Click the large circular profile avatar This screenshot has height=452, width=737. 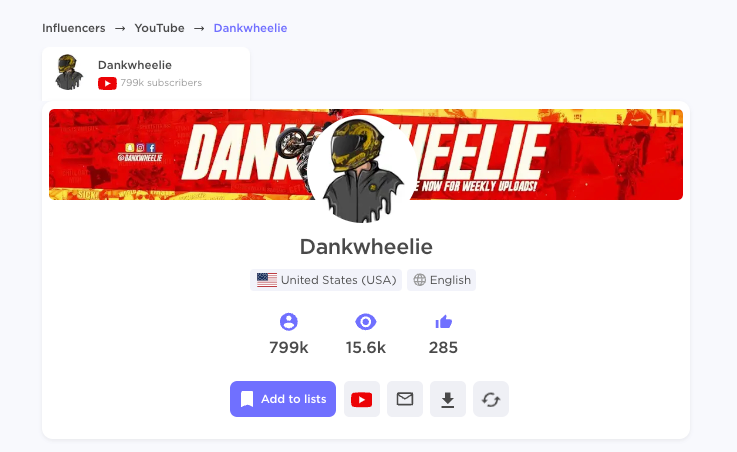coord(362,169)
